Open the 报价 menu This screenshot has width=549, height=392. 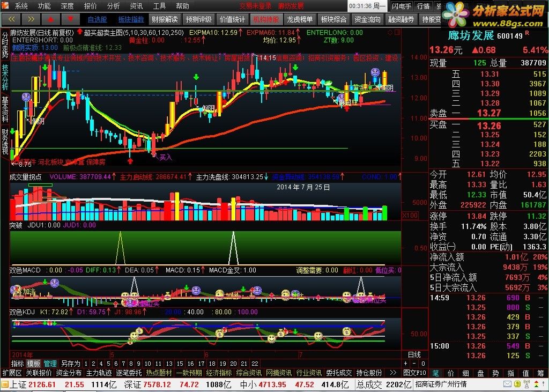[90, 6]
